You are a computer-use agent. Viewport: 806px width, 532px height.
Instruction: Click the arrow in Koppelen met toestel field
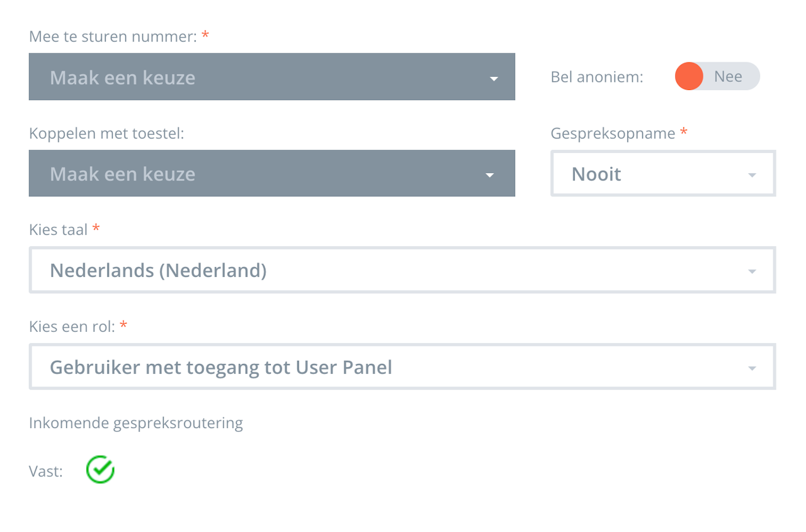(490, 175)
